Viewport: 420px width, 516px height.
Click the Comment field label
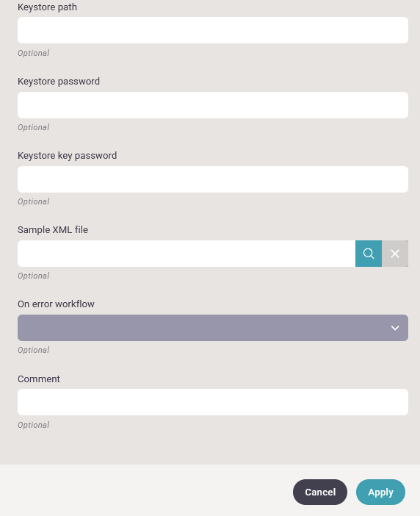tap(39, 379)
